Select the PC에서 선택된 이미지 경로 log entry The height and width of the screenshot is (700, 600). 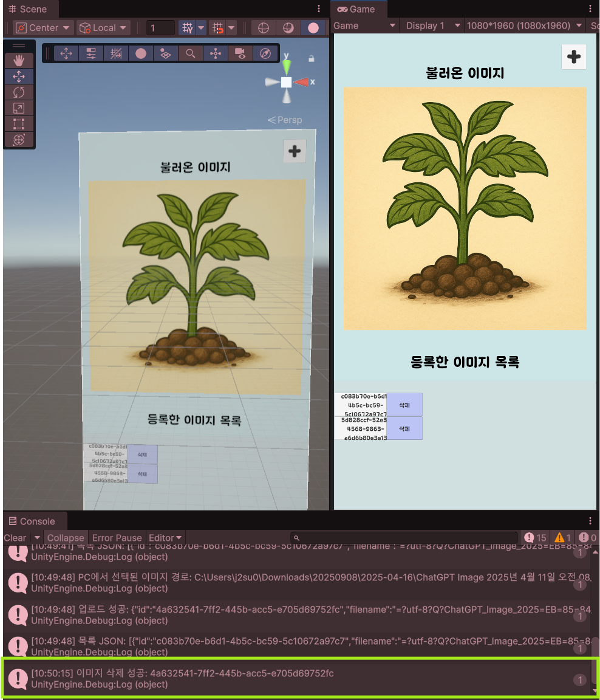(296, 583)
